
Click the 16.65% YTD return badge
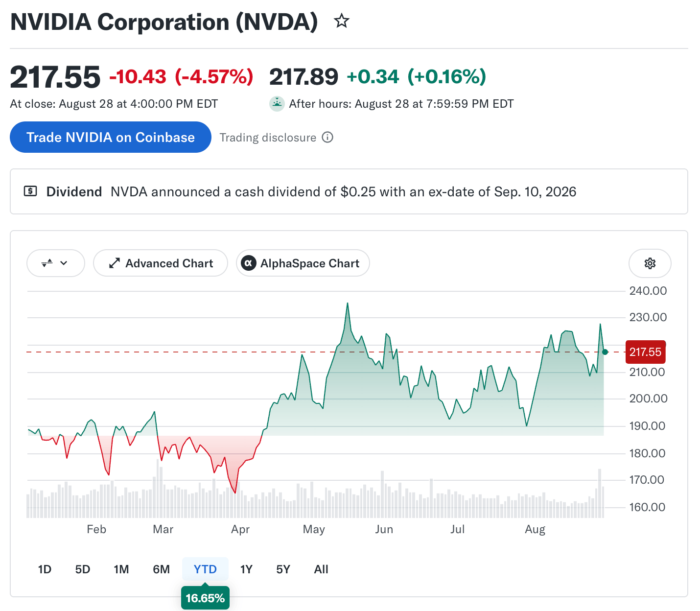pyautogui.click(x=205, y=598)
